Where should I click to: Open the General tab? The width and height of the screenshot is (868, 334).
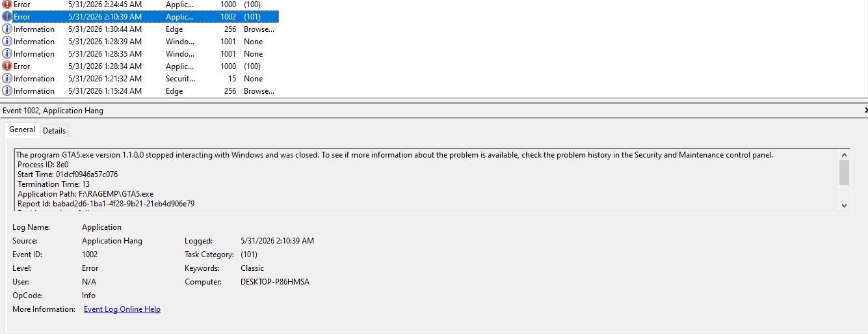pos(22,130)
